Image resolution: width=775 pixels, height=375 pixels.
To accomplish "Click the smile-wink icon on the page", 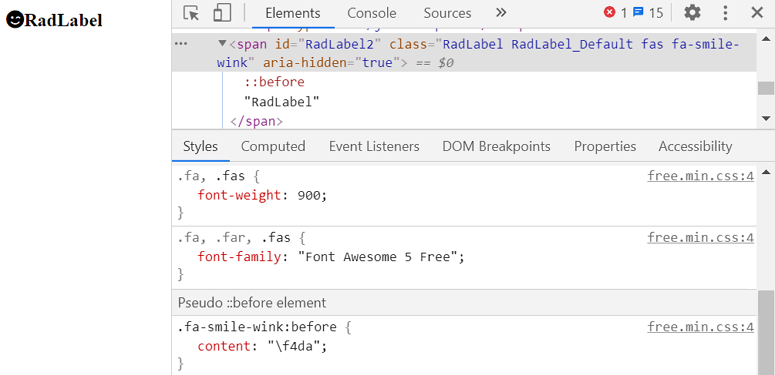I will coord(15,19).
